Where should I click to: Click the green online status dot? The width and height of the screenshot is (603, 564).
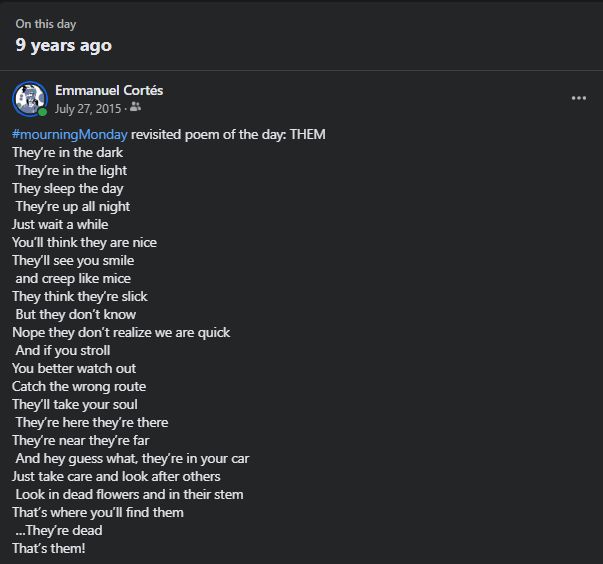(42, 112)
